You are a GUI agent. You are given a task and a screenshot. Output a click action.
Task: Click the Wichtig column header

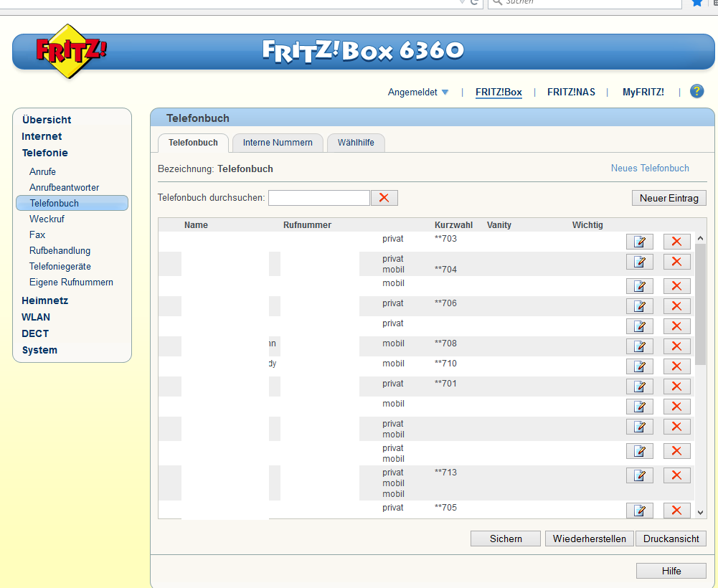click(587, 225)
